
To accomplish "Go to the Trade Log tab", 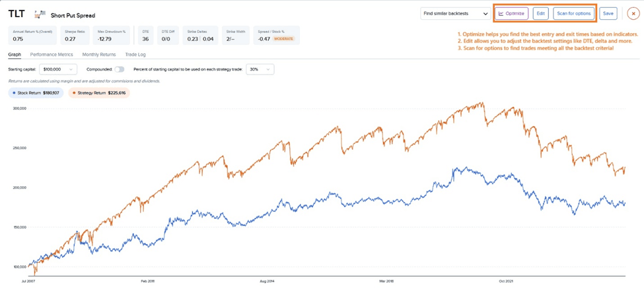I will click(x=135, y=55).
